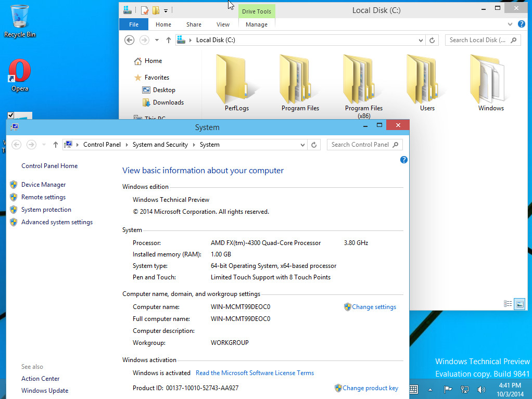Switch to the Manage ribbon tab
The image size is (532, 399).
[x=257, y=24]
